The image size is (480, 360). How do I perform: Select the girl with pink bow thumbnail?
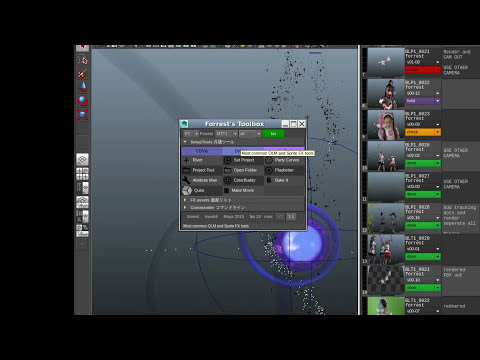(386, 125)
